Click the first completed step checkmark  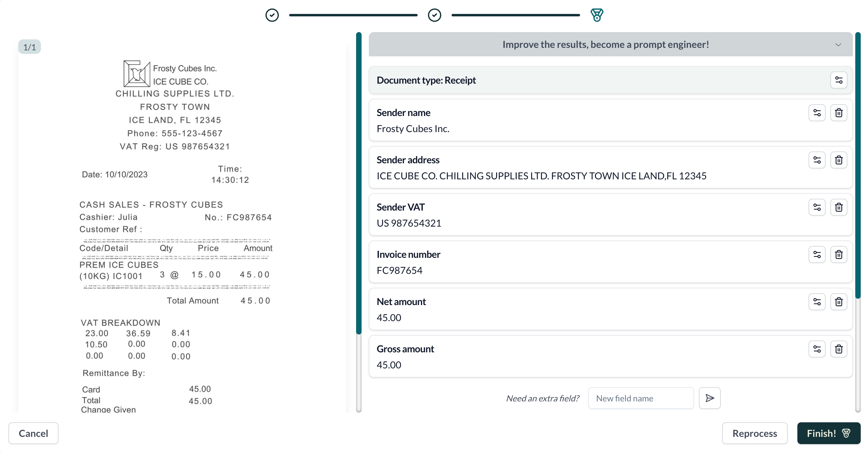click(x=272, y=15)
